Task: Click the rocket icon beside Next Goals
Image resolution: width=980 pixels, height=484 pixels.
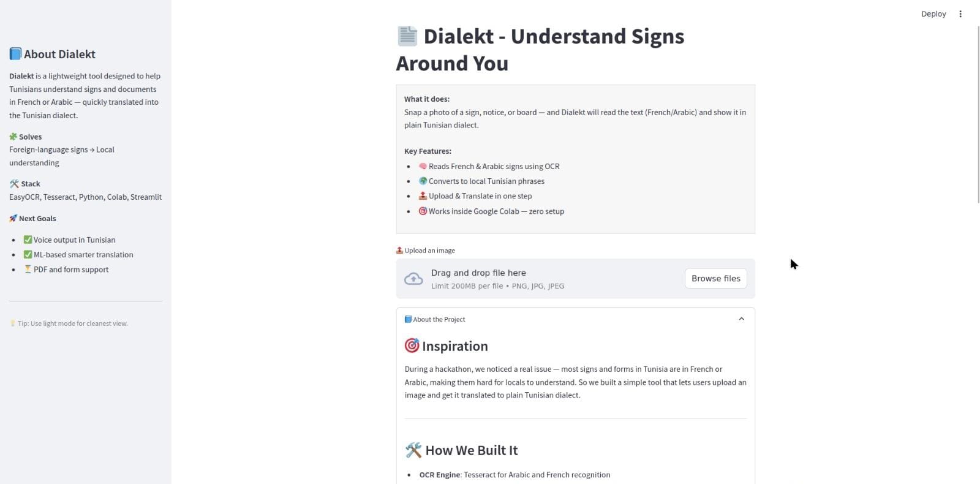Action: click(x=13, y=218)
